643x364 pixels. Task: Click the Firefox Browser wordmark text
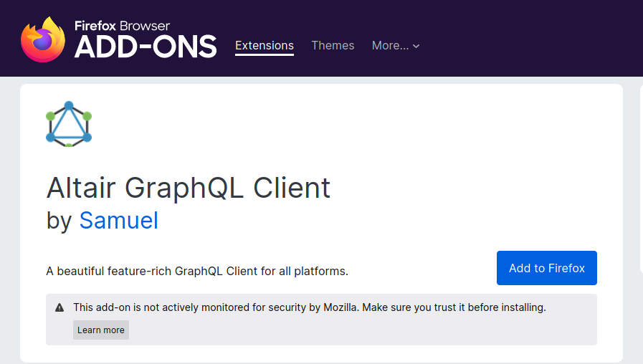pyautogui.click(x=122, y=26)
